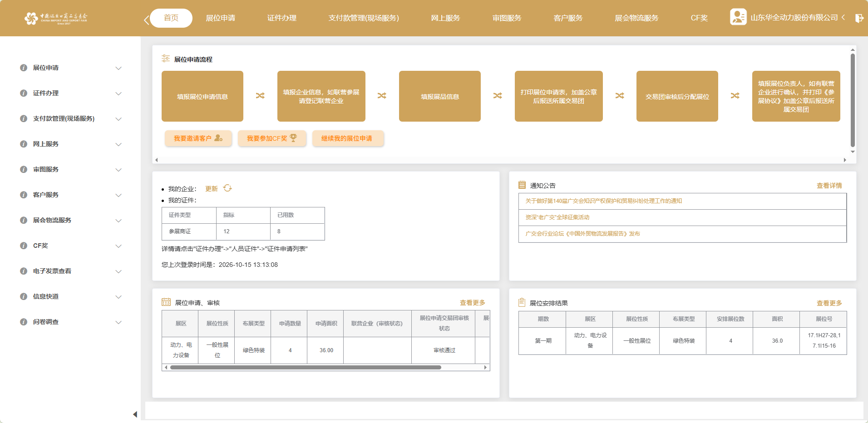Open notice 资深"老广交"全球征集活动
The height and width of the screenshot is (423, 868).
pyautogui.click(x=557, y=217)
